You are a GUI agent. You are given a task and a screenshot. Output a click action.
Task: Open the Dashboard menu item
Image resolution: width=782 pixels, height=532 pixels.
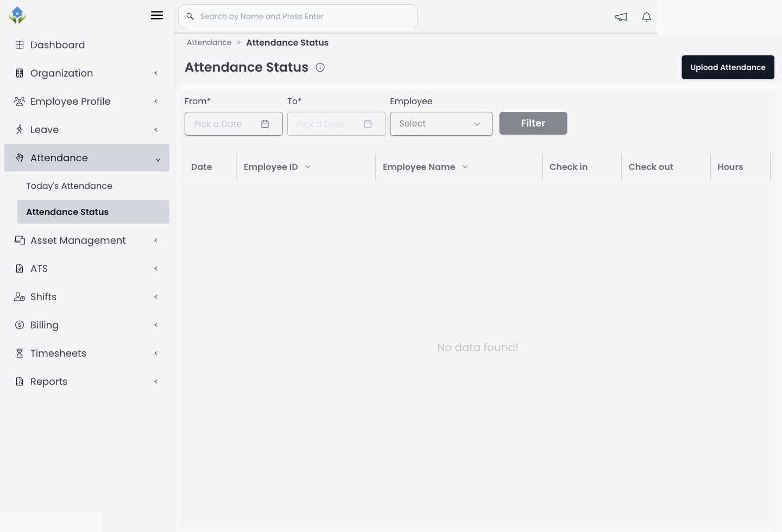point(87,45)
